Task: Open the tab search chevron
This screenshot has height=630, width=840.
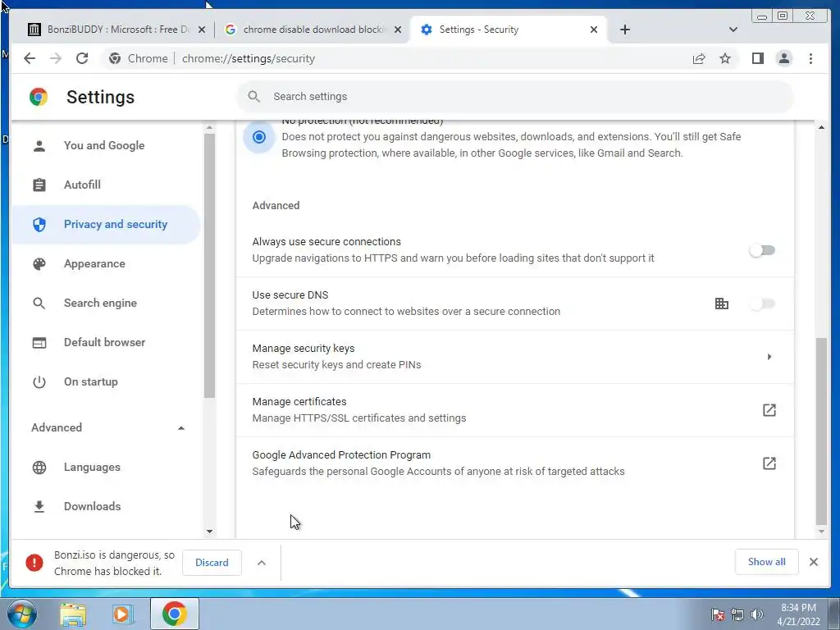Action: point(733,30)
